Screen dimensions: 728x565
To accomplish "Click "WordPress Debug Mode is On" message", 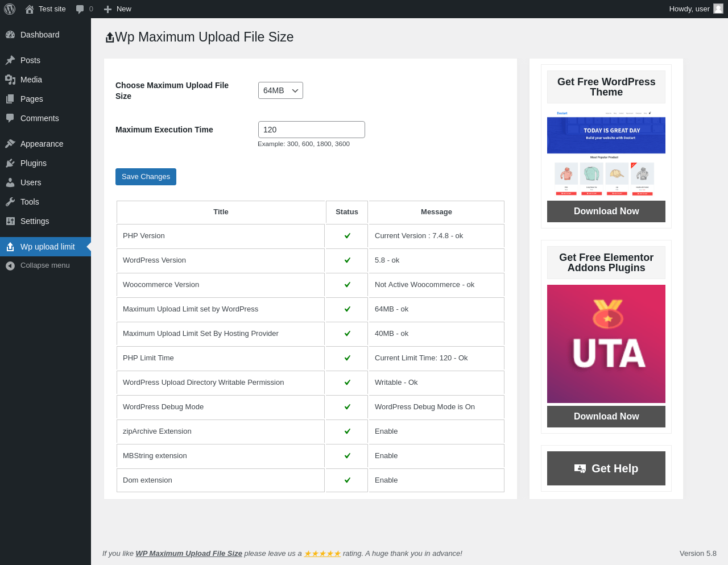I will 425,407.
